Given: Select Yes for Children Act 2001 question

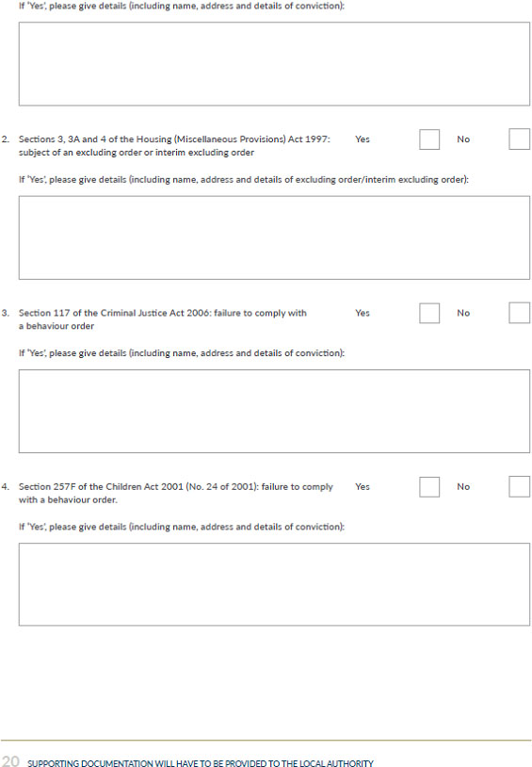Looking at the screenshot, I should (x=429, y=487).
